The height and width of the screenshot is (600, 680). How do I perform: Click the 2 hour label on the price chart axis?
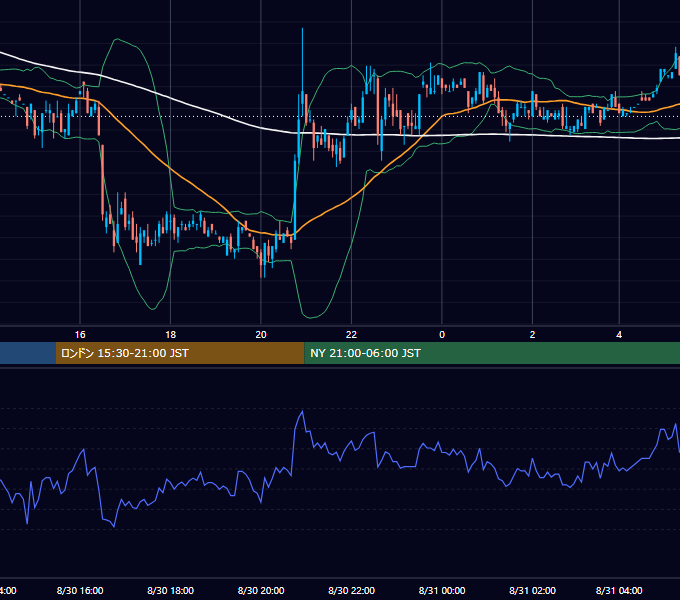click(532, 335)
